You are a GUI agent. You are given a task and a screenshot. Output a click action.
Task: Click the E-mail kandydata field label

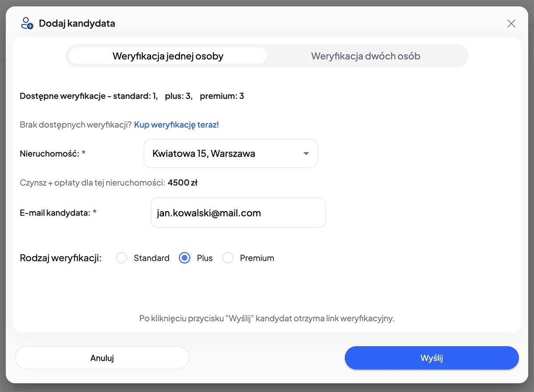[58, 213]
